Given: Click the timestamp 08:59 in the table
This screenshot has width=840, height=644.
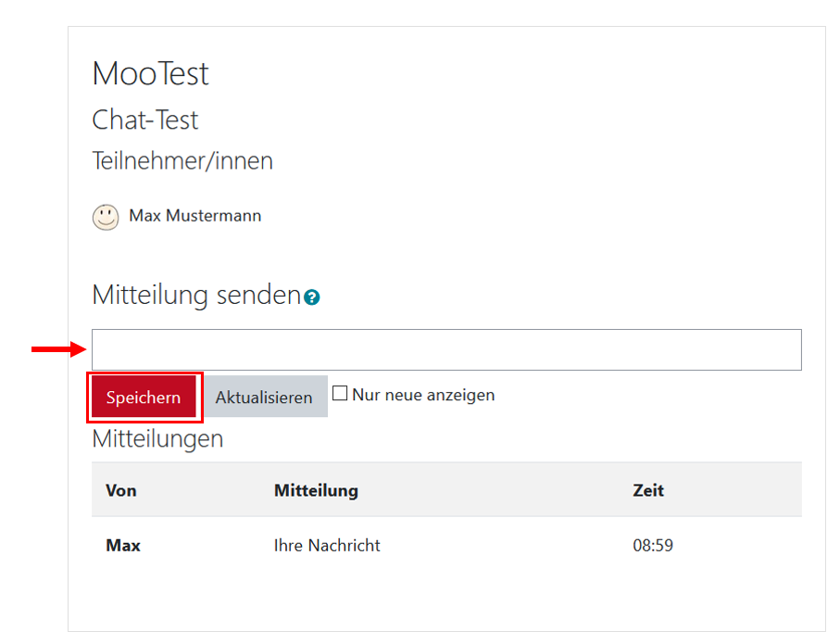Looking at the screenshot, I should 651,545.
